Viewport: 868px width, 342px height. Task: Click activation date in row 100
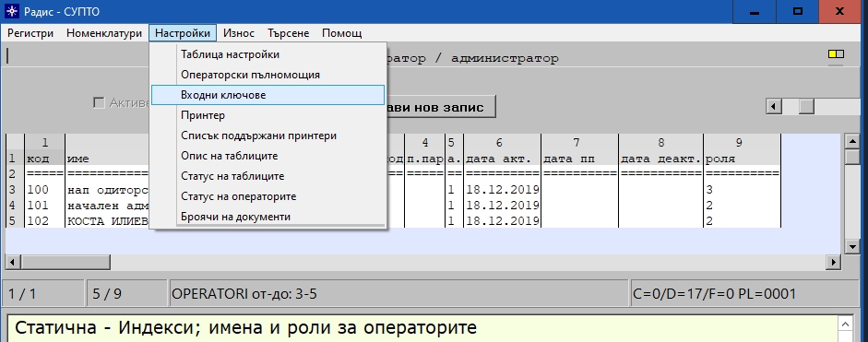[x=502, y=190]
